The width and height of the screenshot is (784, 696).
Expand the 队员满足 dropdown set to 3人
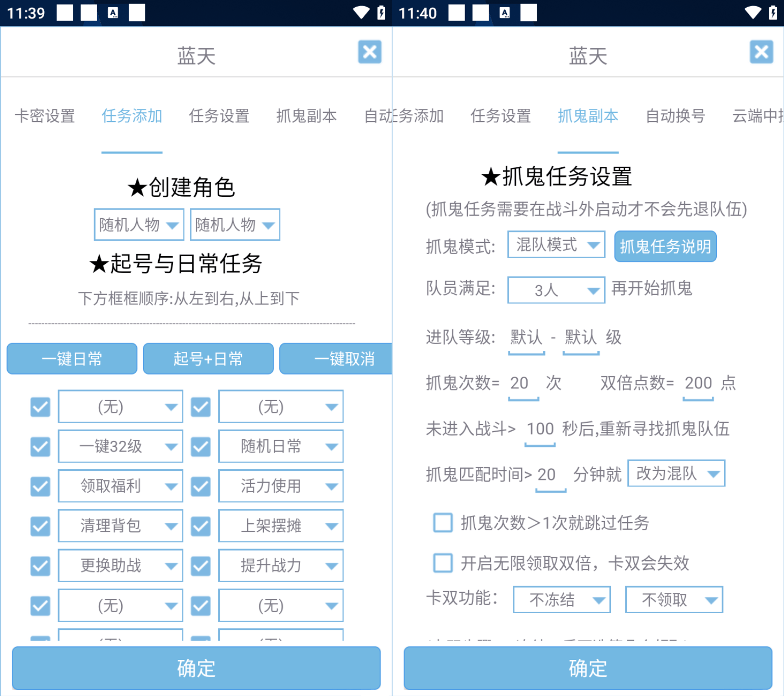click(556, 290)
